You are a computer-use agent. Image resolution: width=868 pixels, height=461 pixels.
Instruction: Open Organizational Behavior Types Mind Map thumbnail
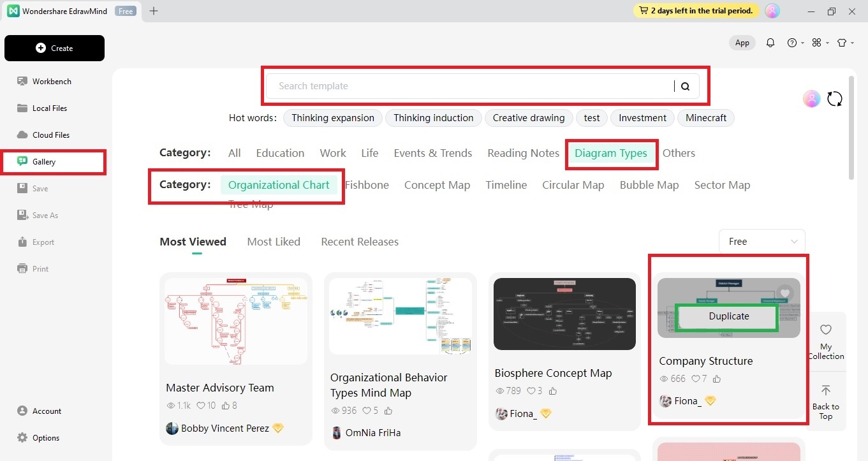400,316
